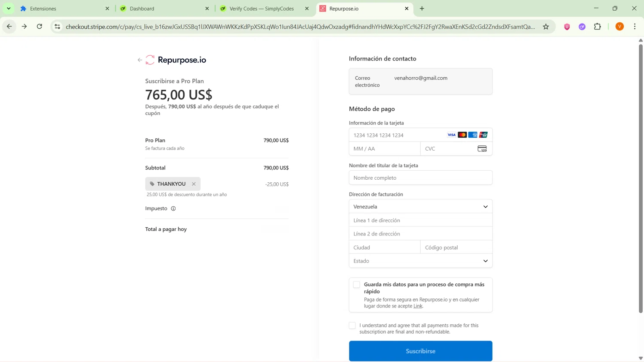
Task: Switch to the Extensiones tab
Action: 64,9
